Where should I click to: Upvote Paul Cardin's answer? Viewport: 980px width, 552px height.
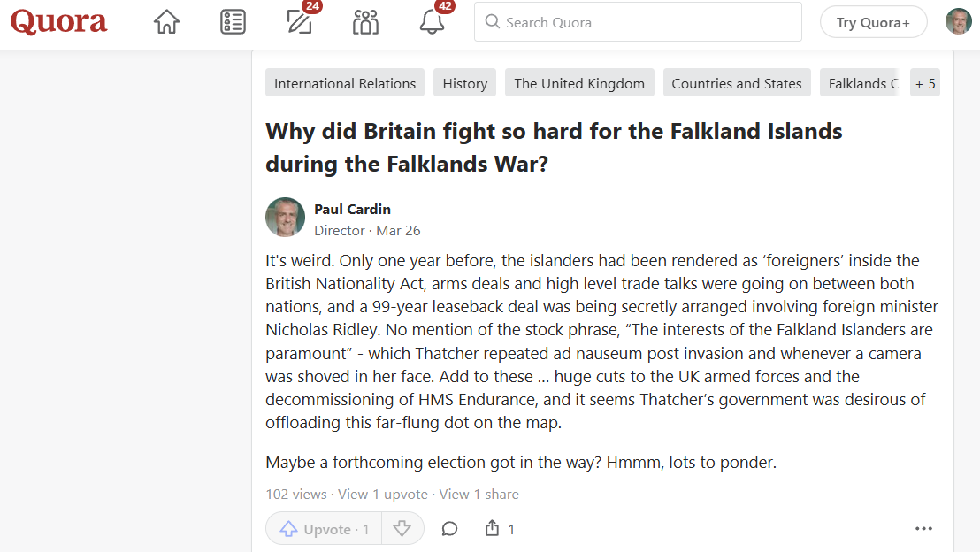pyautogui.click(x=324, y=529)
